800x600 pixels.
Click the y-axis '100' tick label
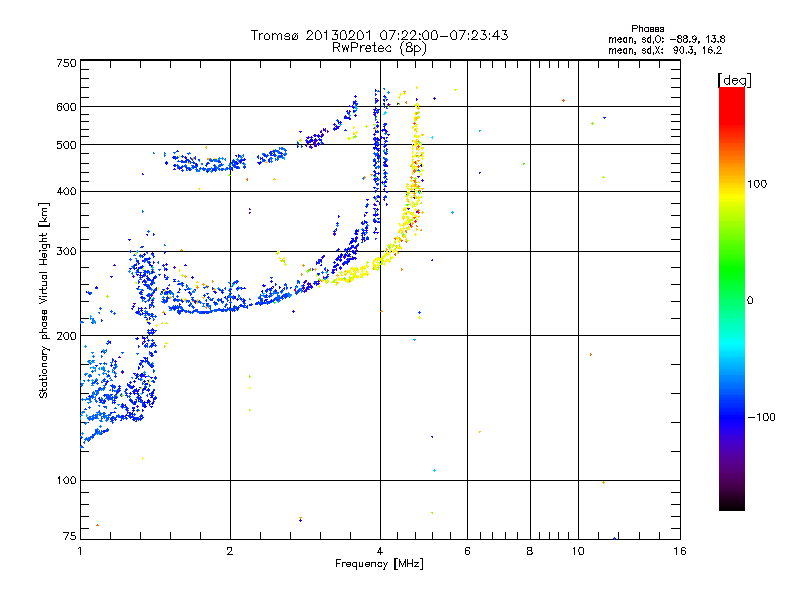tap(66, 481)
